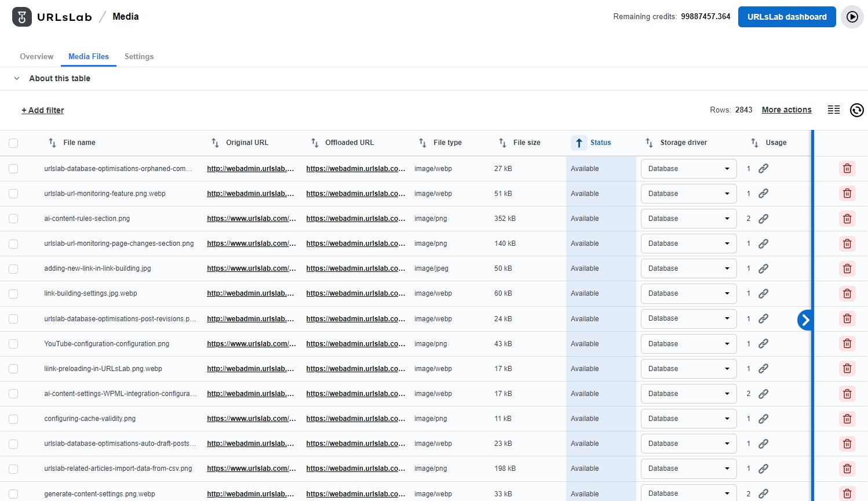Screen dimensions: 868x501
Task: Click the URLsLab logo icon
Action: 21,16
